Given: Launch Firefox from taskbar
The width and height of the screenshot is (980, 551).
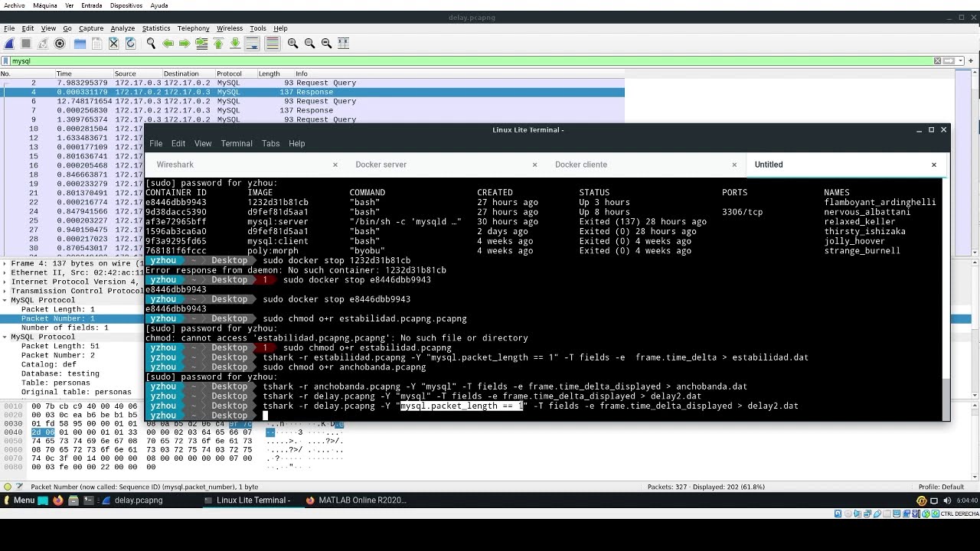Looking at the screenshot, I should (58, 500).
